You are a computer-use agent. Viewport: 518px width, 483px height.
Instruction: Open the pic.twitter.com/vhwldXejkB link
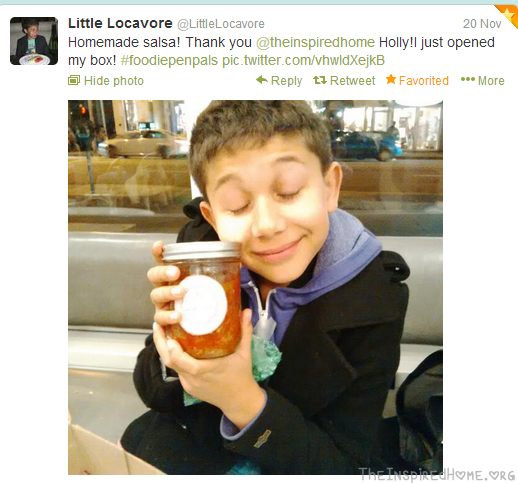click(303, 60)
